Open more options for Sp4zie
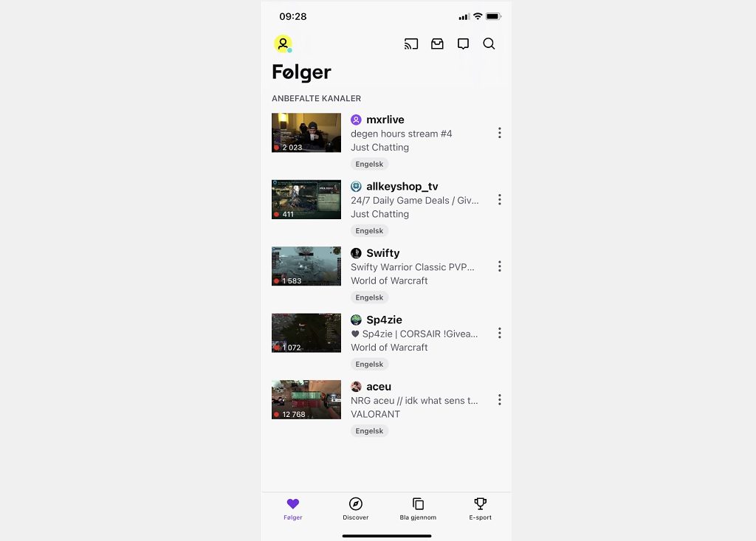The width and height of the screenshot is (756, 541). (500, 333)
